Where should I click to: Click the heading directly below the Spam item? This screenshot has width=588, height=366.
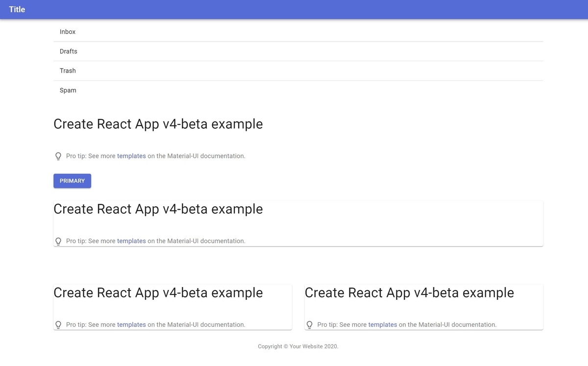tap(158, 124)
